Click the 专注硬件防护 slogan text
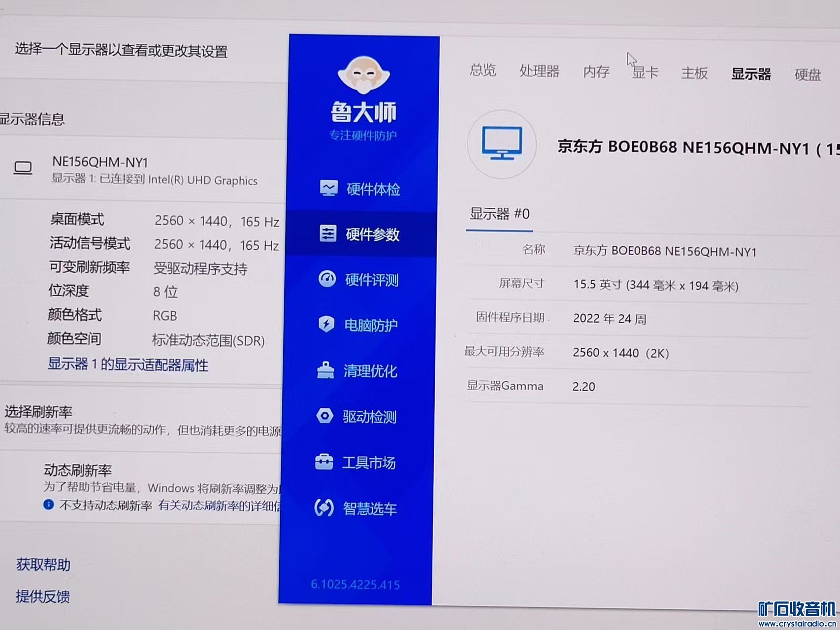 click(363, 135)
